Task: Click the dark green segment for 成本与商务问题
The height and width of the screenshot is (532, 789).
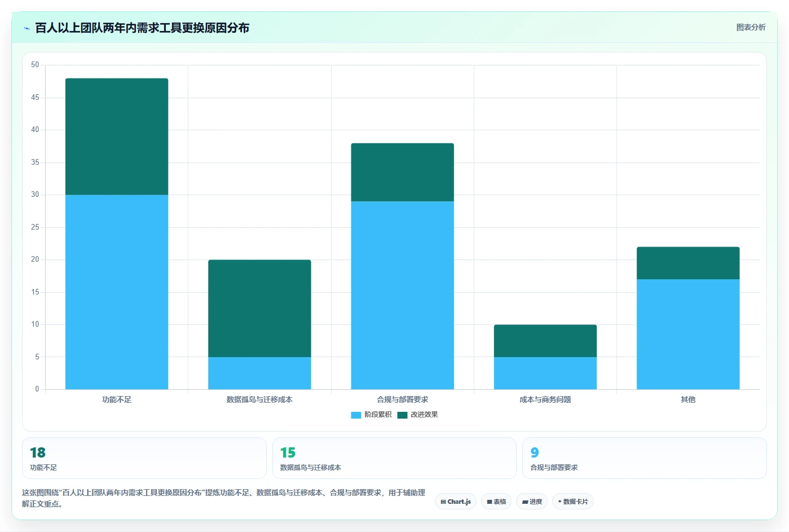Action: tap(545, 341)
